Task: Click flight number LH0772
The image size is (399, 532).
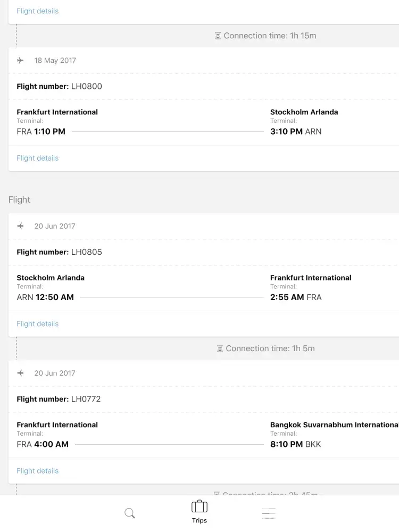Action: tap(86, 400)
